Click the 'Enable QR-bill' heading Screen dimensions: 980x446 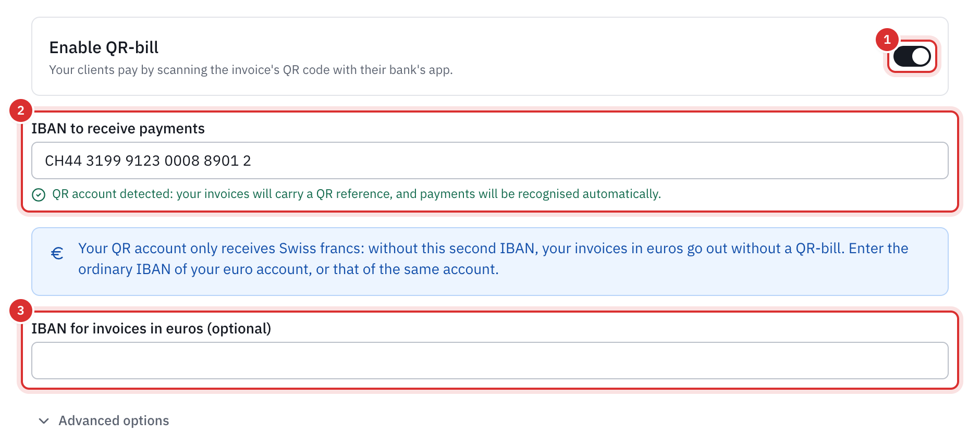coord(104,47)
